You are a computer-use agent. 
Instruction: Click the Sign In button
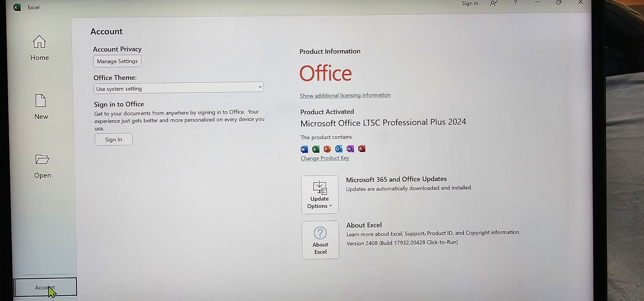114,139
